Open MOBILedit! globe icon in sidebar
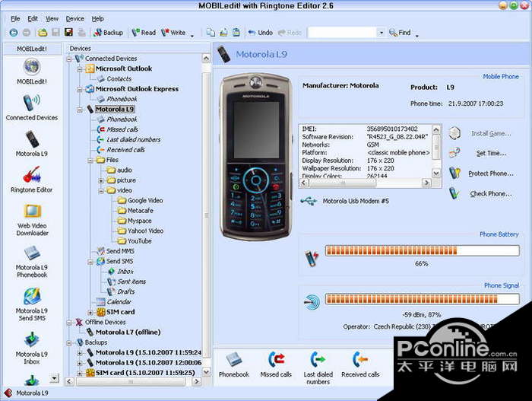 point(32,67)
